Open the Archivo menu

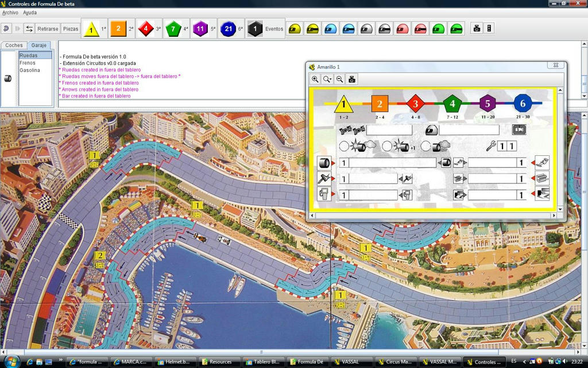tap(10, 13)
